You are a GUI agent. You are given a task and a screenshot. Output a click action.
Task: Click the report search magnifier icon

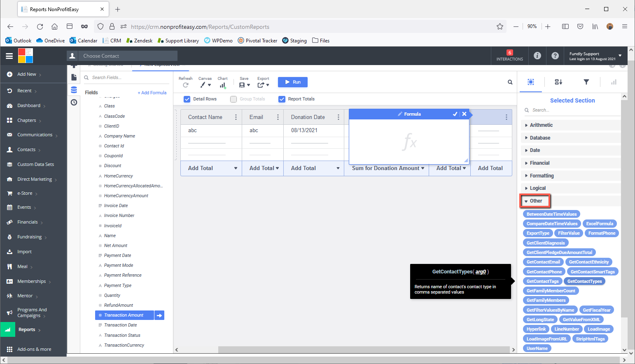click(510, 82)
